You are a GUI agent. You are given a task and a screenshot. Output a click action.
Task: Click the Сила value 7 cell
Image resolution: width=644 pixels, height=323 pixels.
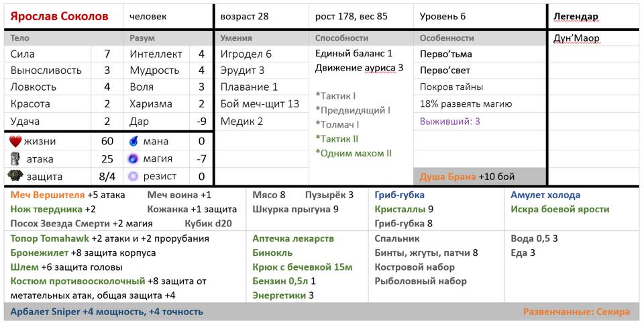107,54
